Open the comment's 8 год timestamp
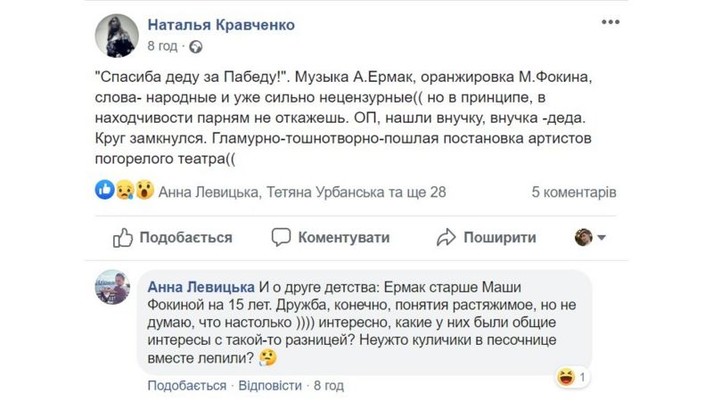 (x=329, y=384)
